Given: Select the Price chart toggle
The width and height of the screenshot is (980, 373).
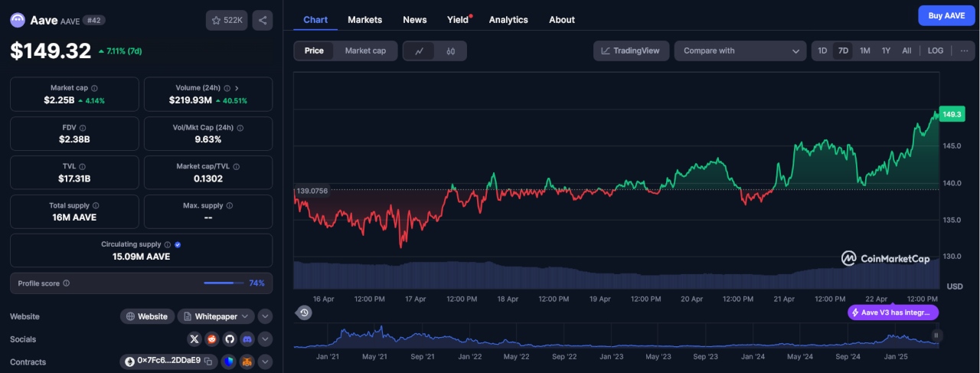Looking at the screenshot, I should 314,51.
